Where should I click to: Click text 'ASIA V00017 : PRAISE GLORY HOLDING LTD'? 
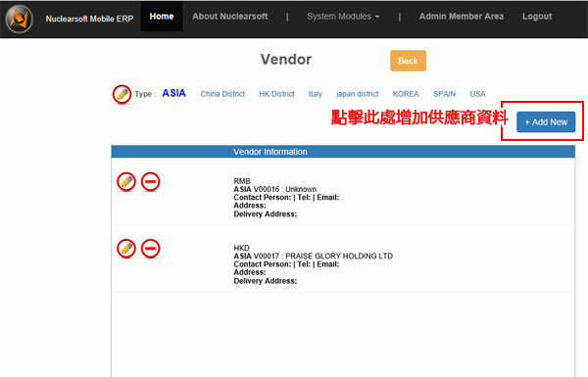[x=314, y=256]
